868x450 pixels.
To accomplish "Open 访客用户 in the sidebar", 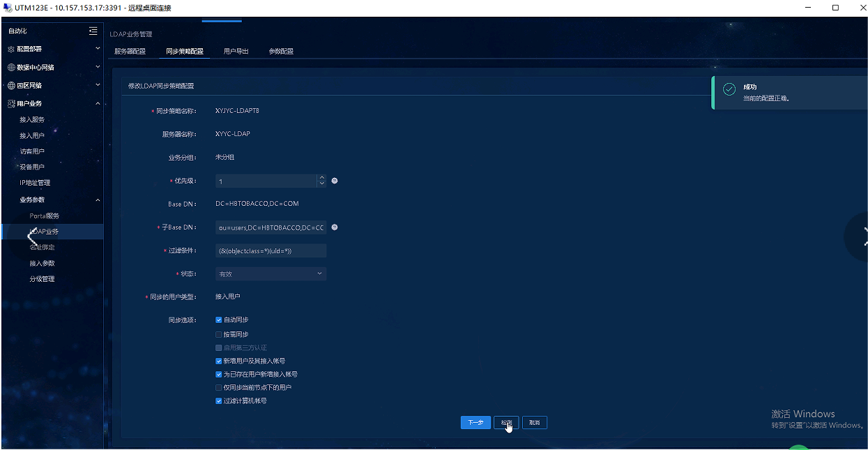I will pyautogui.click(x=32, y=151).
